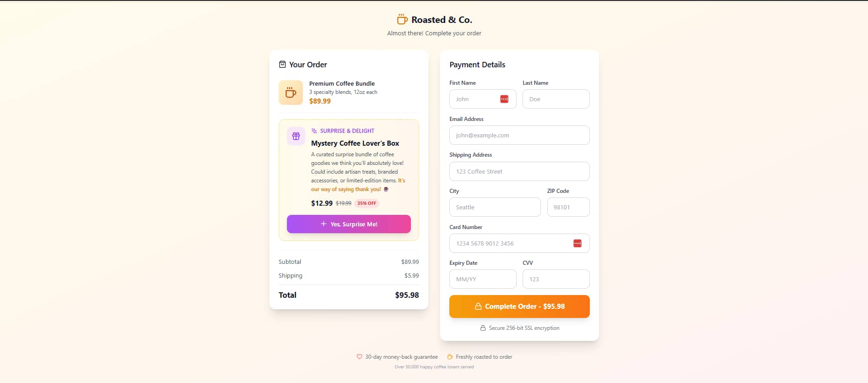The height and width of the screenshot is (383, 868).
Task: Click the Expiry Date MM/YY field
Action: pos(483,279)
